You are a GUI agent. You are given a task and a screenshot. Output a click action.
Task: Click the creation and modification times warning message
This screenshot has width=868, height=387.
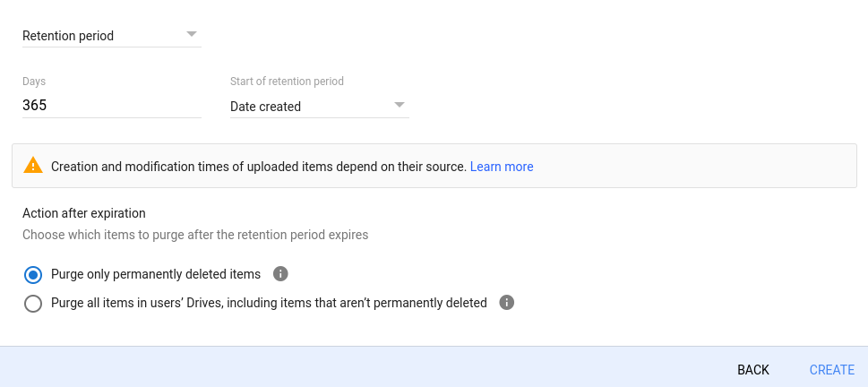pyautogui.click(x=259, y=167)
